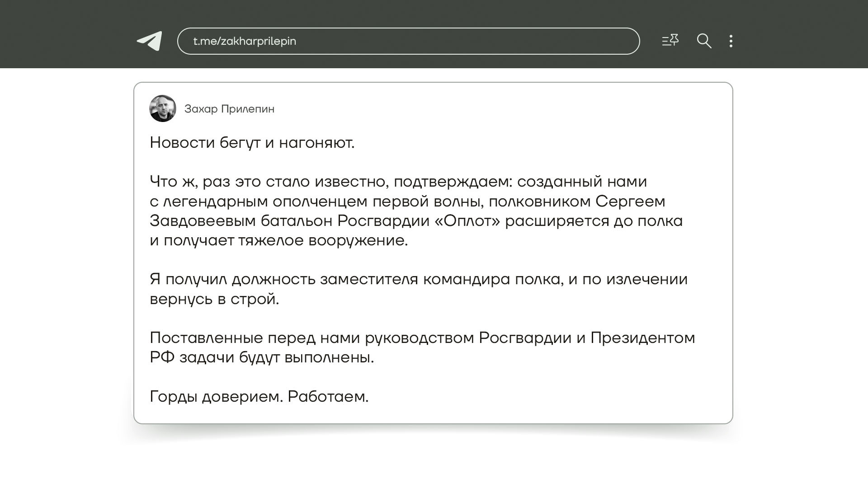Image resolution: width=868 pixels, height=488 pixels.
Task: Click the closing line "Горды доверием. Работаем."
Action: [x=259, y=397]
